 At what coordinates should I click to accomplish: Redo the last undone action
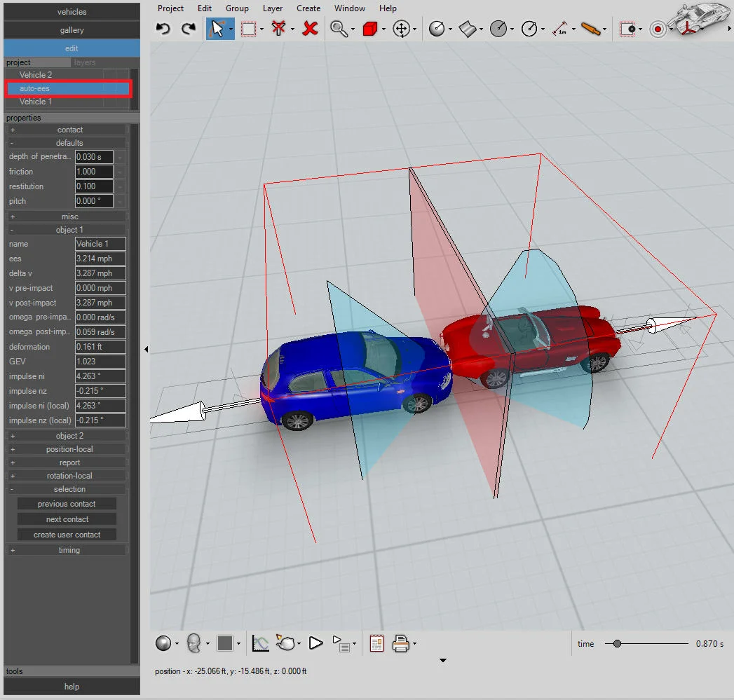[189, 29]
